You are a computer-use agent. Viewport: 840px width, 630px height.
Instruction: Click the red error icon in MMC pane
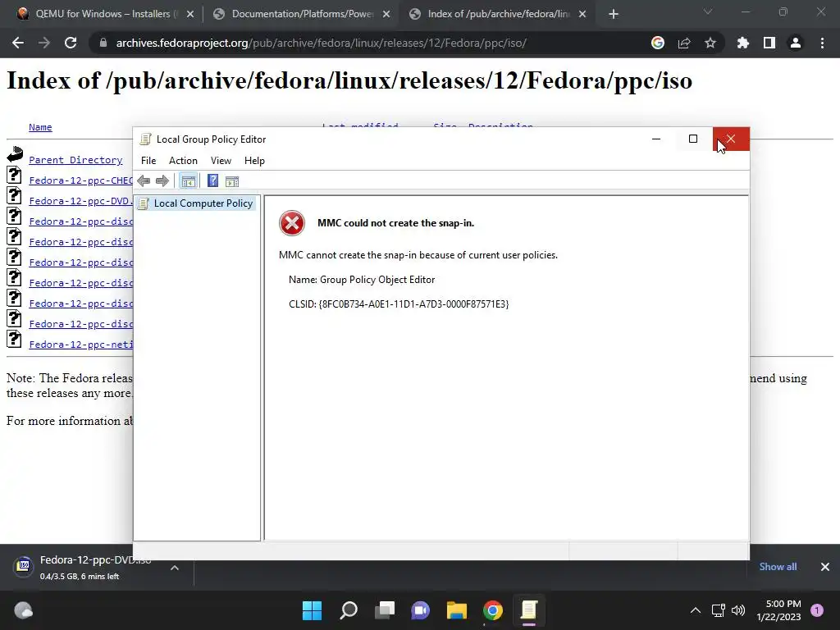pyautogui.click(x=292, y=223)
